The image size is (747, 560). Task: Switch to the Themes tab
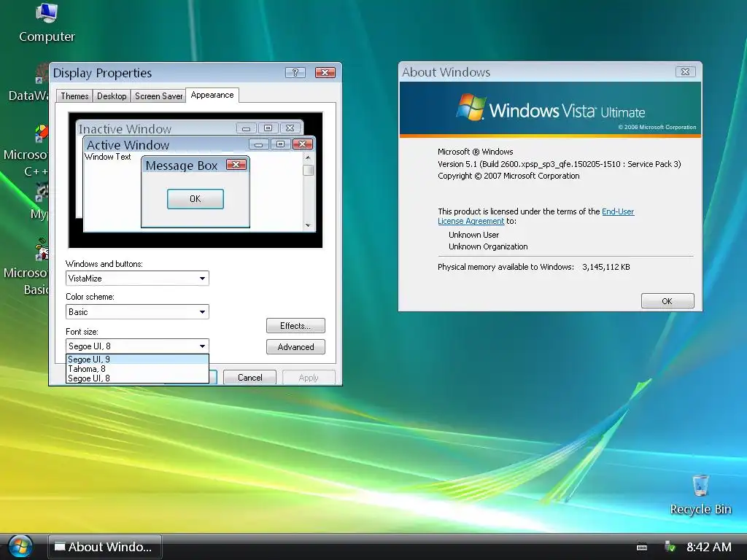tap(74, 96)
